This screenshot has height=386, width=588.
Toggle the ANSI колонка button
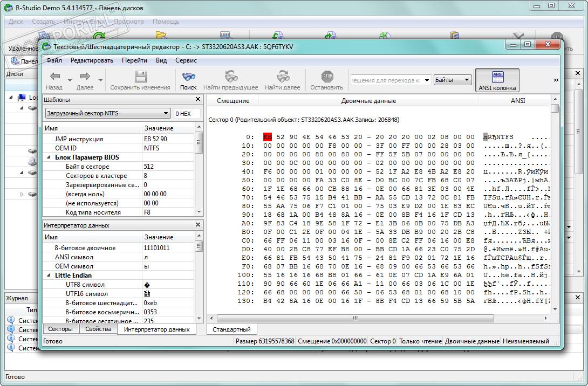497,80
